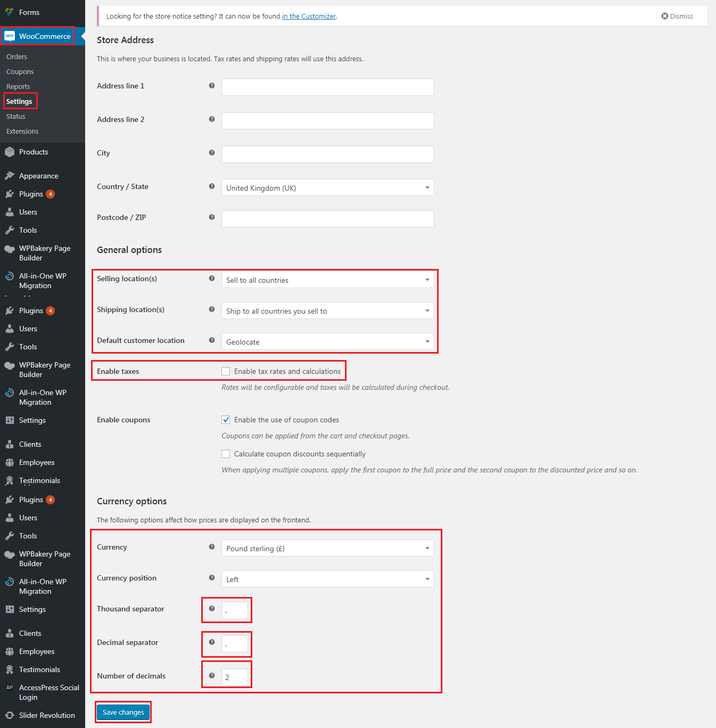Focus the City text field
The image size is (716, 728).
pos(327,154)
